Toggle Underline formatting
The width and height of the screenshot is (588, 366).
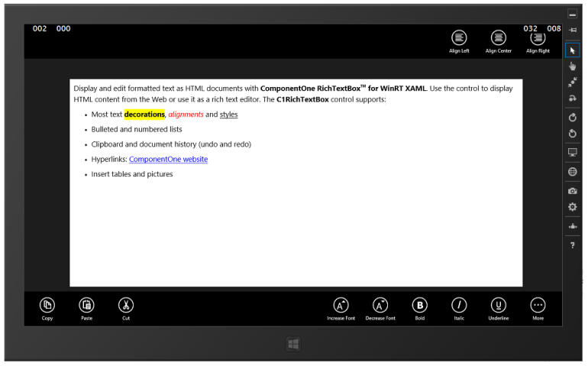499,305
